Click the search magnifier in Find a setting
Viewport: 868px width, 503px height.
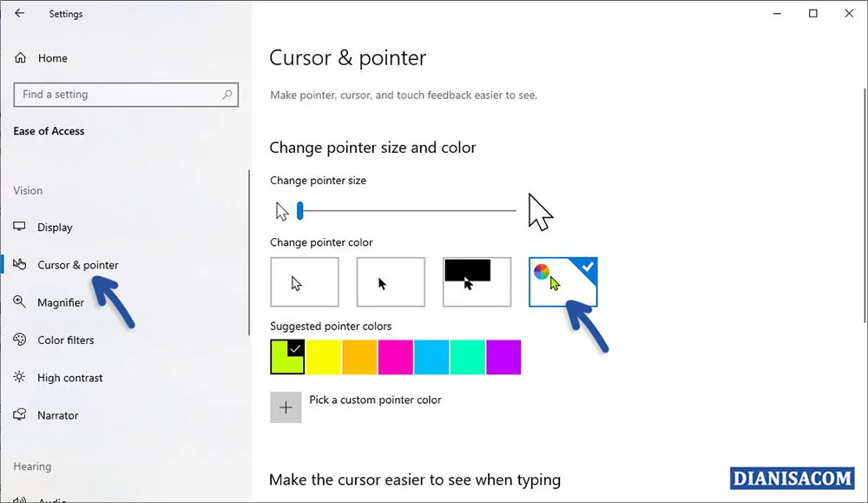click(x=226, y=95)
